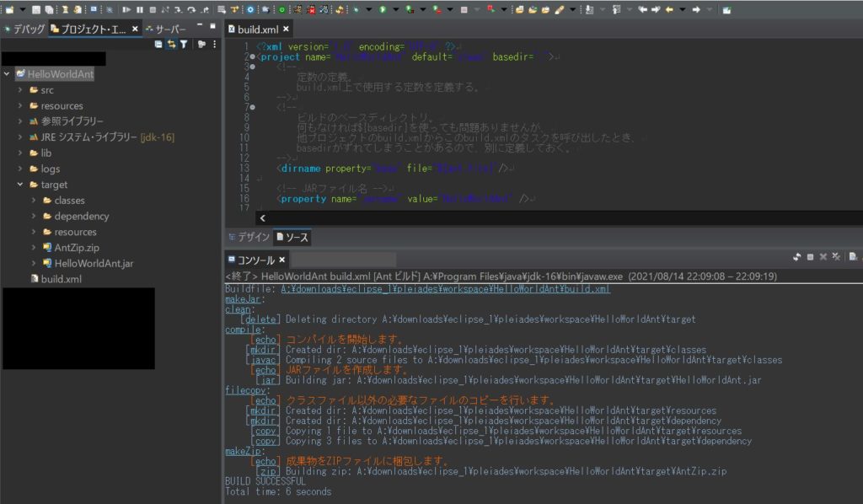Open Project Explorer view menu (three dots)

click(214, 45)
